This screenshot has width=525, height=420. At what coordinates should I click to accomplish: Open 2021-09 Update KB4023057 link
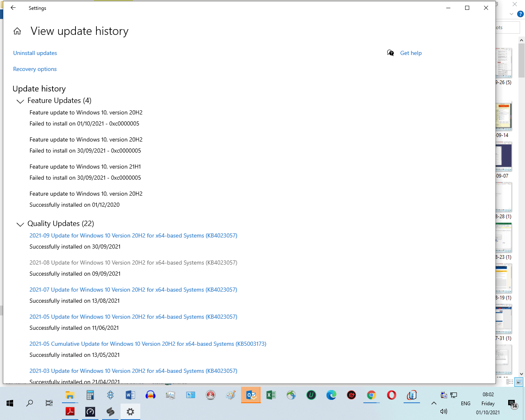click(x=133, y=235)
